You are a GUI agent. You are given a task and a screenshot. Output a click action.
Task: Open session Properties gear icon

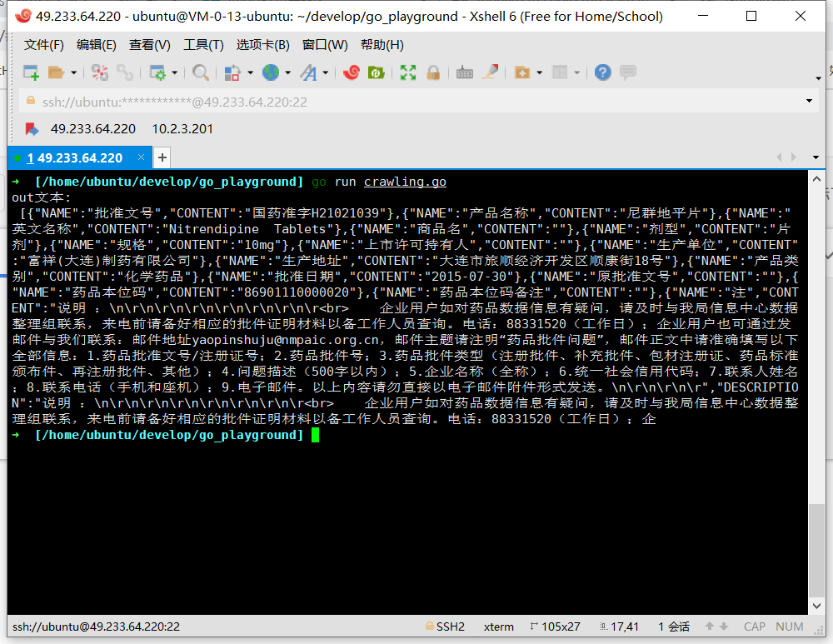pyautogui.click(x=157, y=72)
